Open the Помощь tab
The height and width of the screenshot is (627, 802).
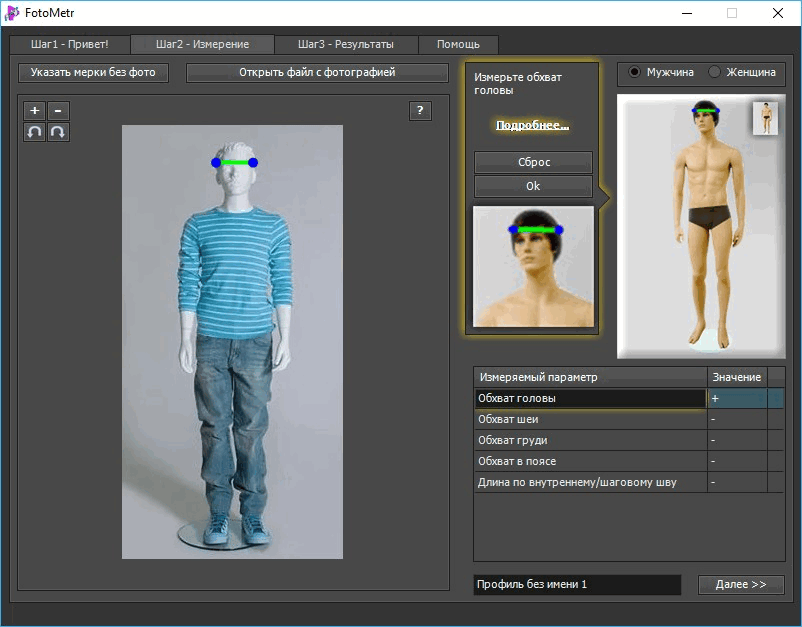pyautogui.click(x=458, y=44)
